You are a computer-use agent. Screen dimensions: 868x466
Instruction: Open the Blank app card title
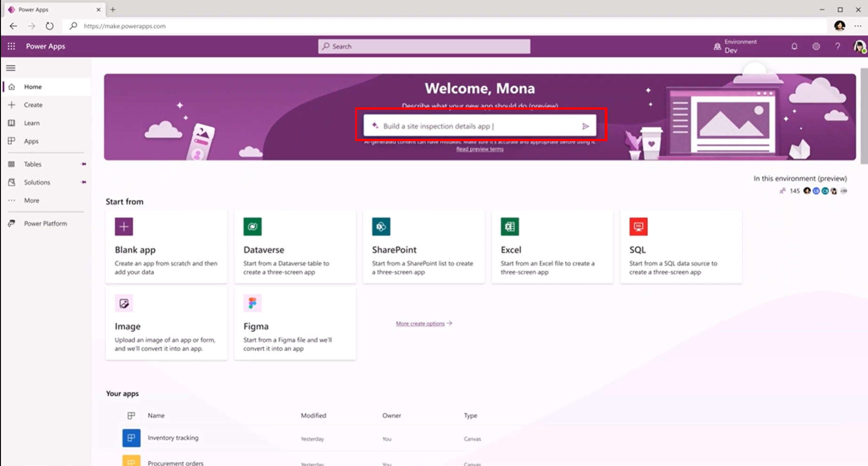pos(135,250)
